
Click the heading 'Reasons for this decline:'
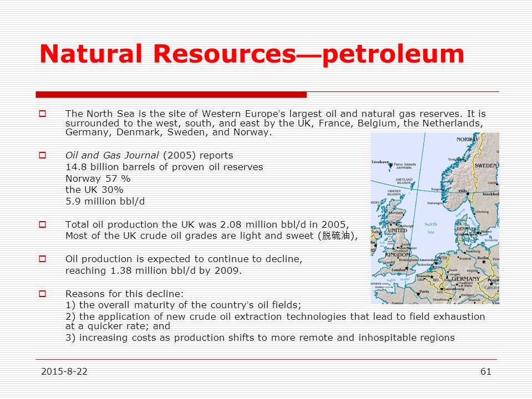(125, 294)
